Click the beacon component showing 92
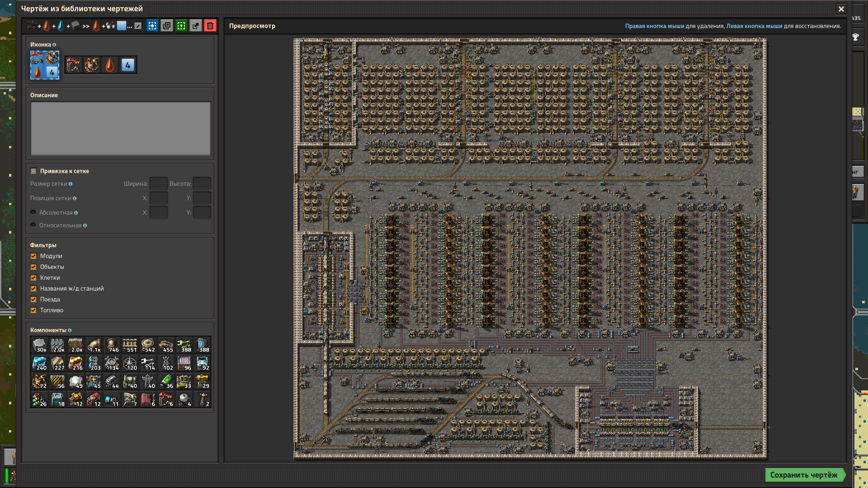This screenshot has height=488, width=868. (202, 363)
